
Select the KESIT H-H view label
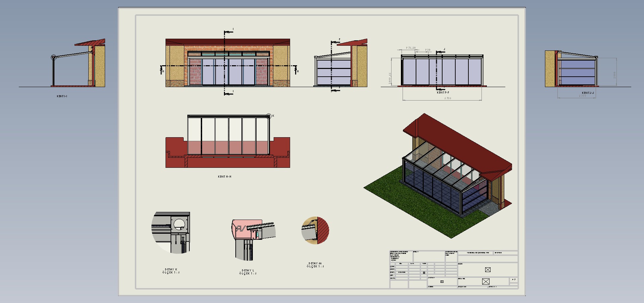pyautogui.click(x=224, y=177)
